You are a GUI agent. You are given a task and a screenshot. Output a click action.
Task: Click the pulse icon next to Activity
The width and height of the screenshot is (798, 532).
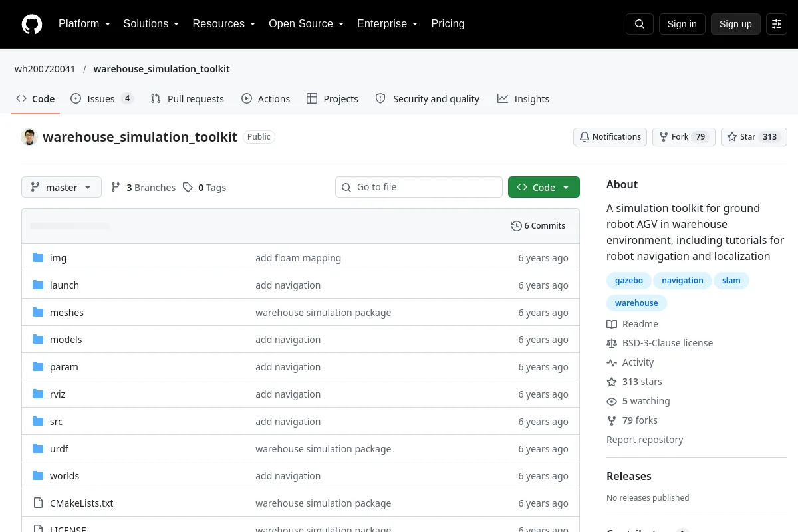tap(612, 362)
